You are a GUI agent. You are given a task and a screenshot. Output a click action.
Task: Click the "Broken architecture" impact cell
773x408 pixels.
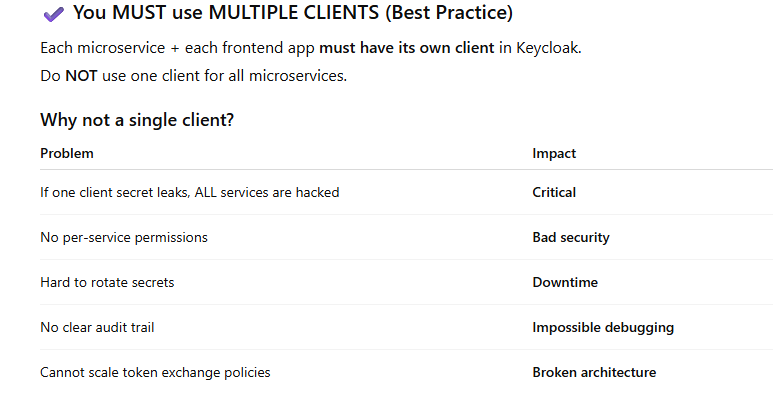pos(594,372)
